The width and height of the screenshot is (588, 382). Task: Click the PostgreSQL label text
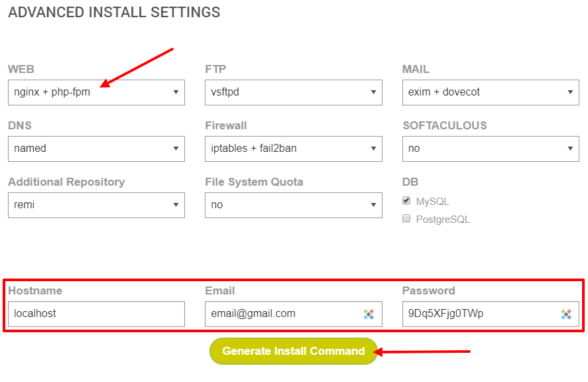point(443,220)
